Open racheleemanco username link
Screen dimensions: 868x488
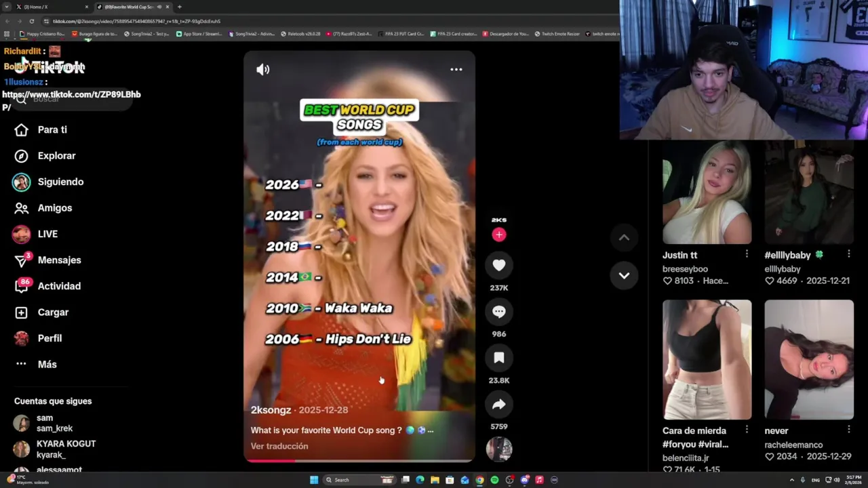click(x=793, y=445)
